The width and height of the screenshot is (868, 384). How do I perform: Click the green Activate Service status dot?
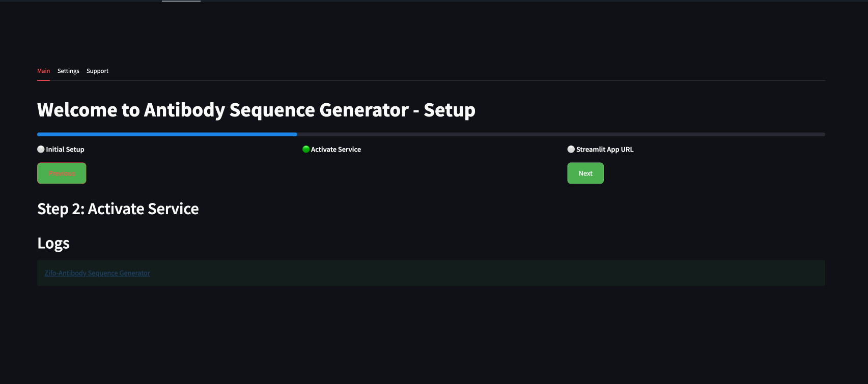click(x=305, y=149)
